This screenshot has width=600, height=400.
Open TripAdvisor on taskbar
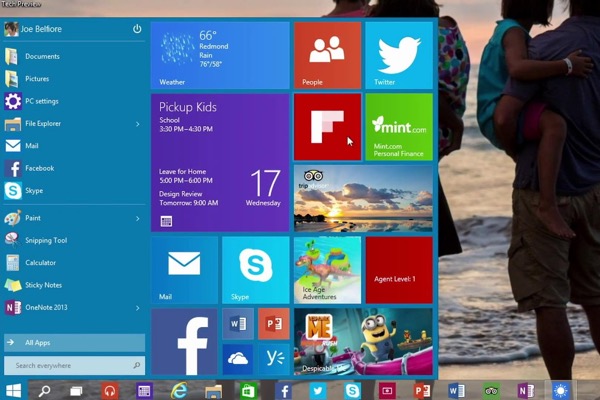click(x=491, y=391)
